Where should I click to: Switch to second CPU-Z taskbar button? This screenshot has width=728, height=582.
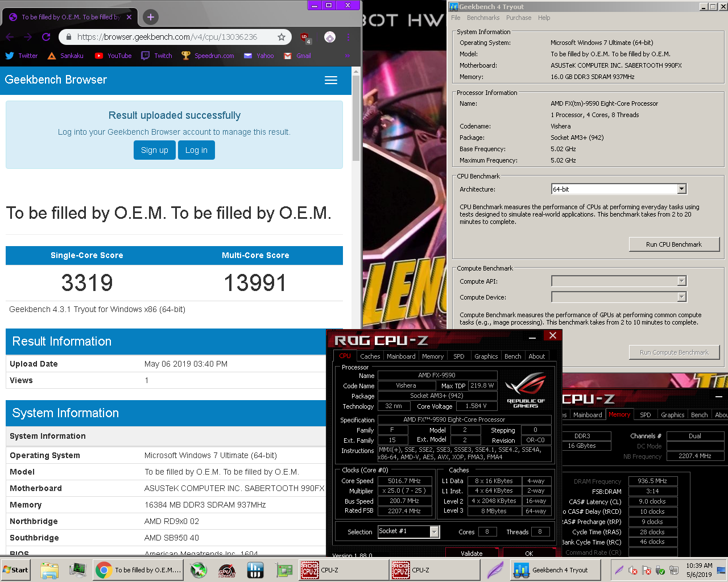[x=435, y=570]
